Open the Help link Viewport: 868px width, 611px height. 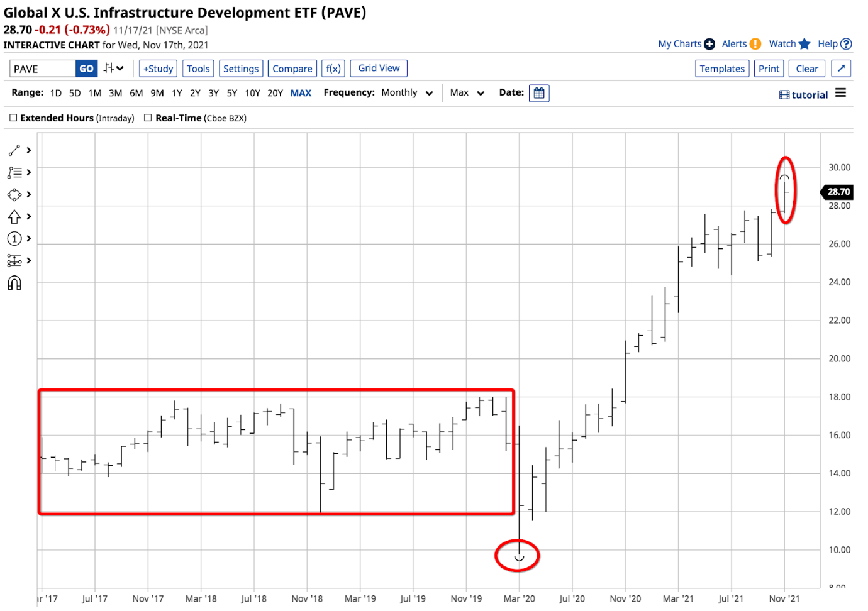[x=828, y=44]
